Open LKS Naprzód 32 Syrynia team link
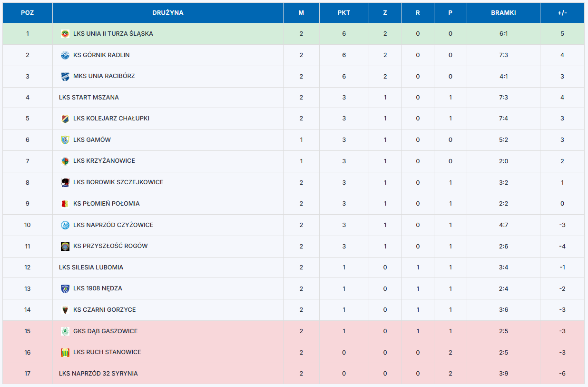 [98, 374]
